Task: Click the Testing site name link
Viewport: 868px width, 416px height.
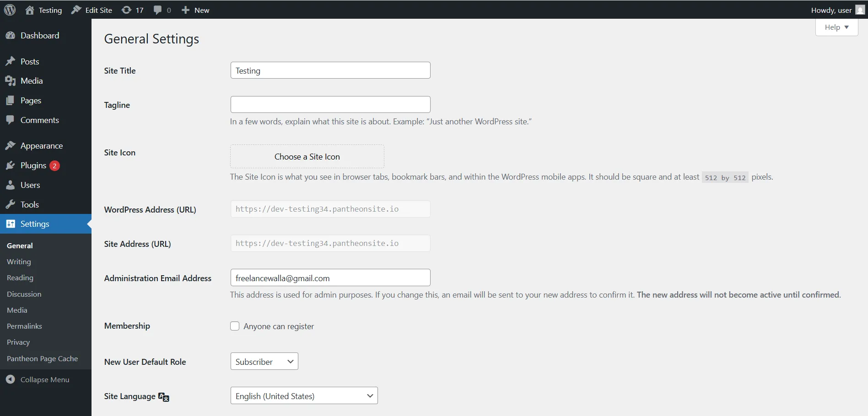Action: [x=43, y=10]
